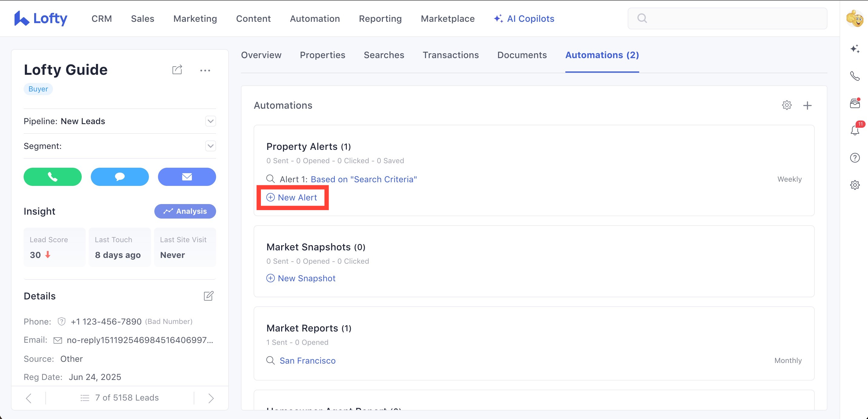Click the Monthly frequency label
This screenshot has height=419, width=868.
[788, 360]
